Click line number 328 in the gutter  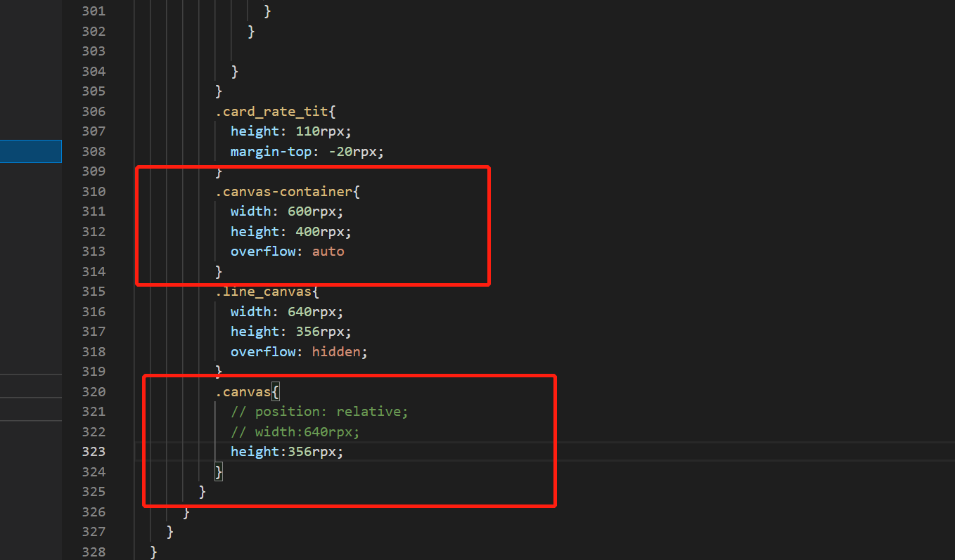coord(94,552)
